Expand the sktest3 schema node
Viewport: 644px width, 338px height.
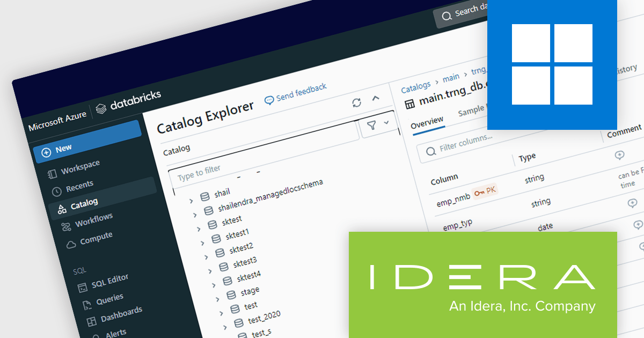(210, 271)
